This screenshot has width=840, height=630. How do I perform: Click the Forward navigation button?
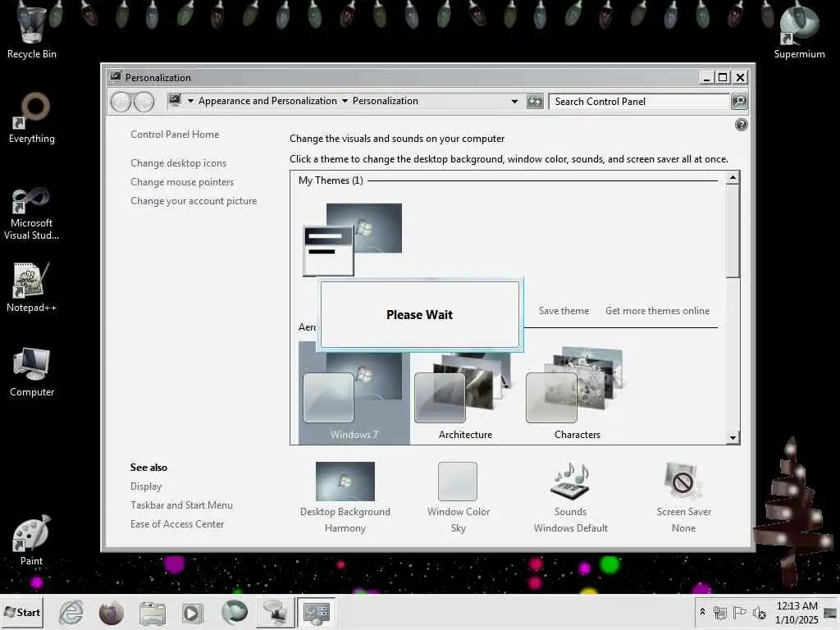pos(144,101)
